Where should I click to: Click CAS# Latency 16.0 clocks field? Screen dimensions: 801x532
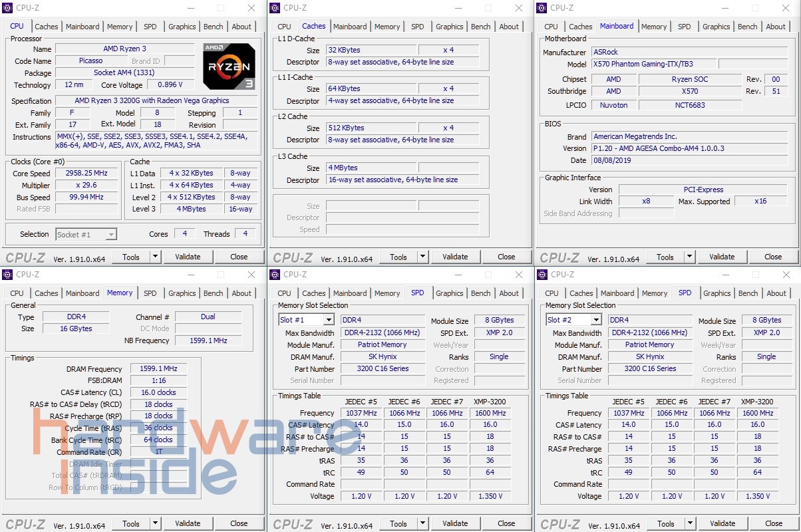(x=158, y=392)
